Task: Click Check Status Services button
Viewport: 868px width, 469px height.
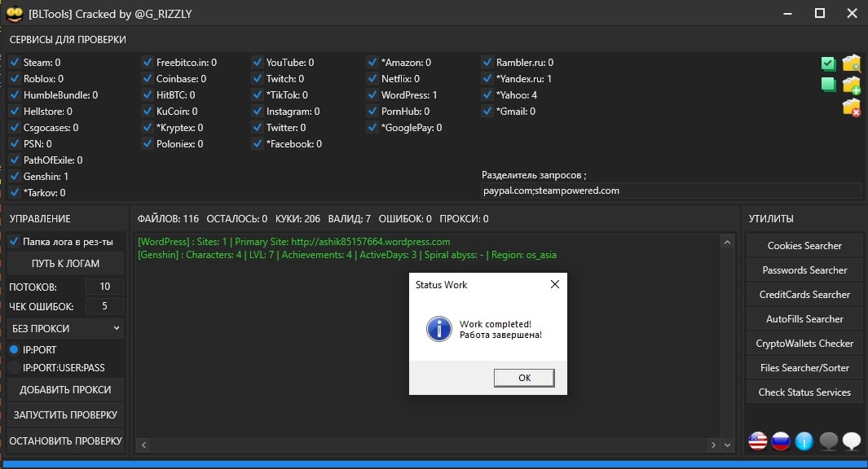Action: click(x=804, y=392)
